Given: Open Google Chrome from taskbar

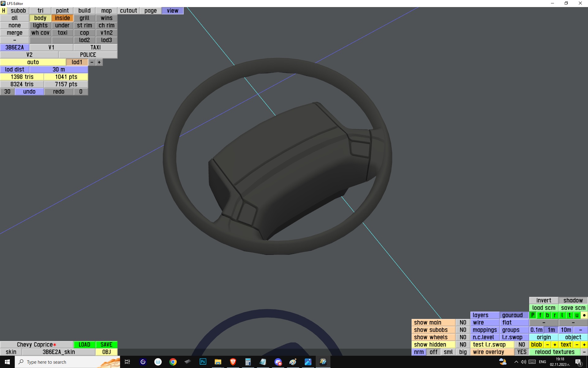Looking at the screenshot, I should [173, 362].
